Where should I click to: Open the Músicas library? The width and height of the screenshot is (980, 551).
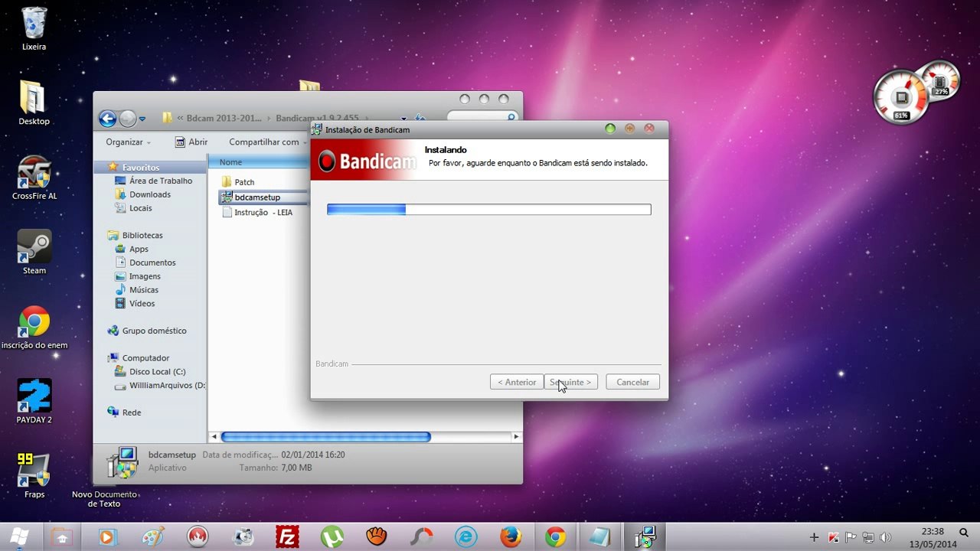(144, 290)
